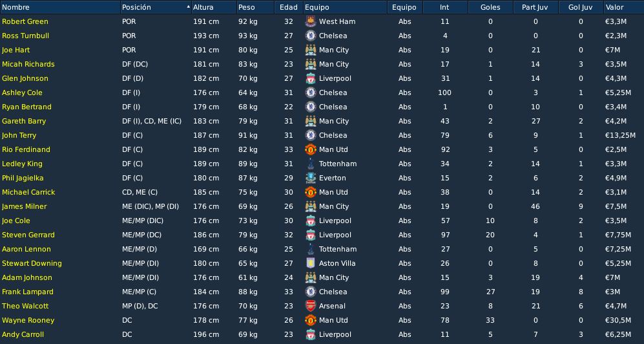Open player Rio Ferdinand
644x344 pixels.
26,149
